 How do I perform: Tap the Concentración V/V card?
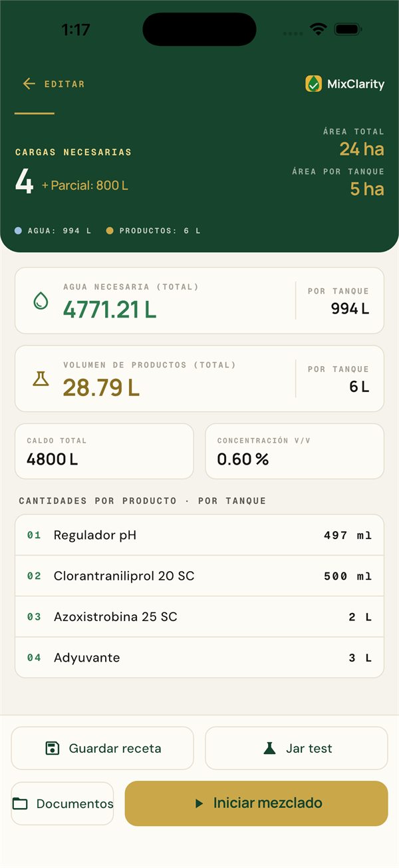point(295,451)
